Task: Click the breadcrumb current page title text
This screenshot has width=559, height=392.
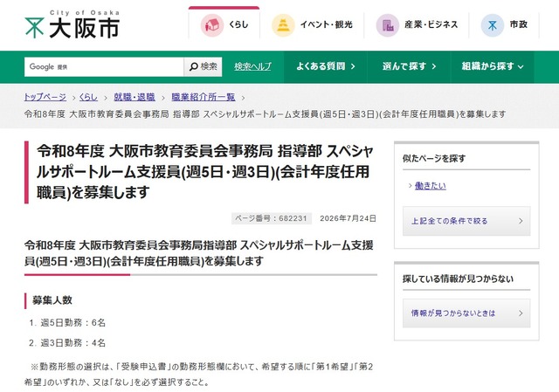Action: [265, 114]
